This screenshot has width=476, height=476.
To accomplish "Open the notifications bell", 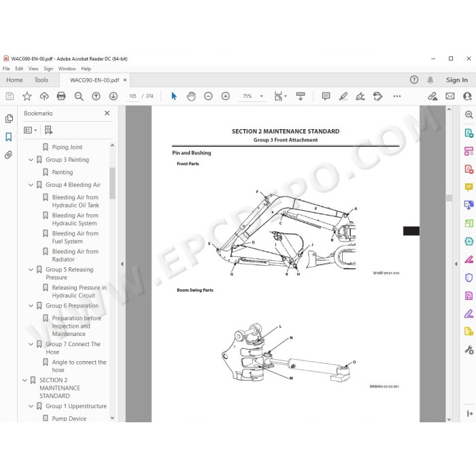I will pos(430,80).
